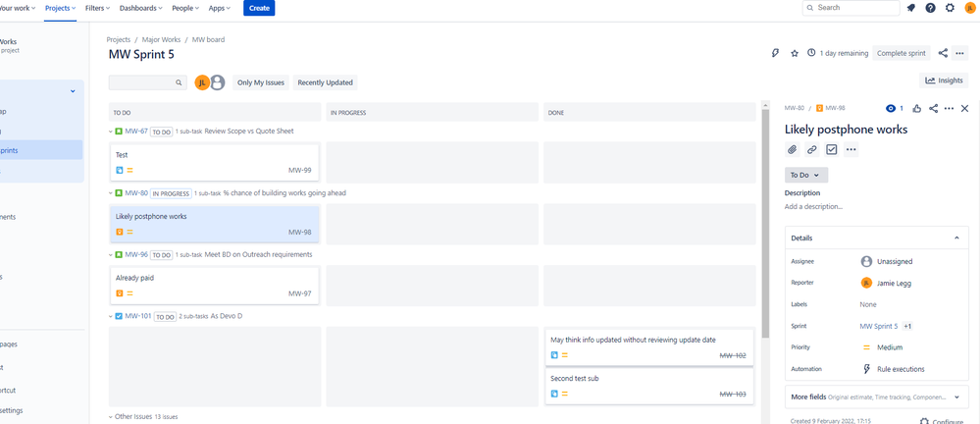The height and width of the screenshot is (424, 980).
Task: Open the Your work menu
Action: [17, 8]
